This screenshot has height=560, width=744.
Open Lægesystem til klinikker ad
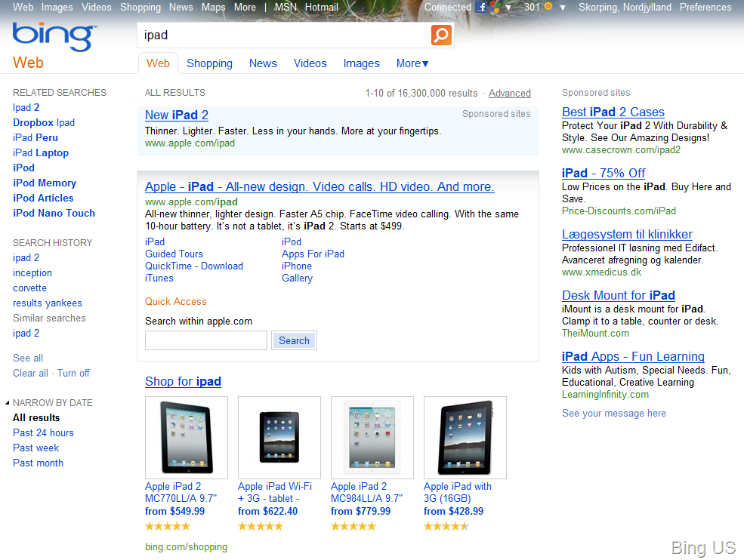tap(627, 234)
